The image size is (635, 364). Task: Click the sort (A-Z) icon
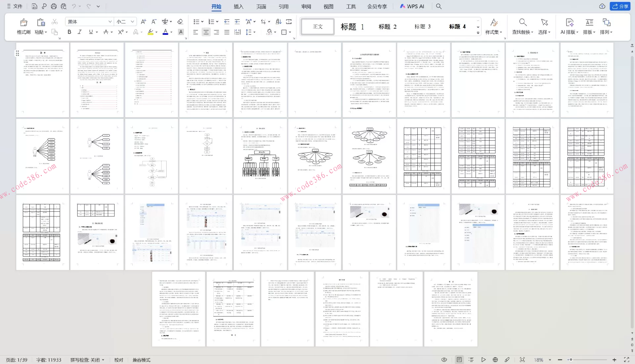[278, 22]
